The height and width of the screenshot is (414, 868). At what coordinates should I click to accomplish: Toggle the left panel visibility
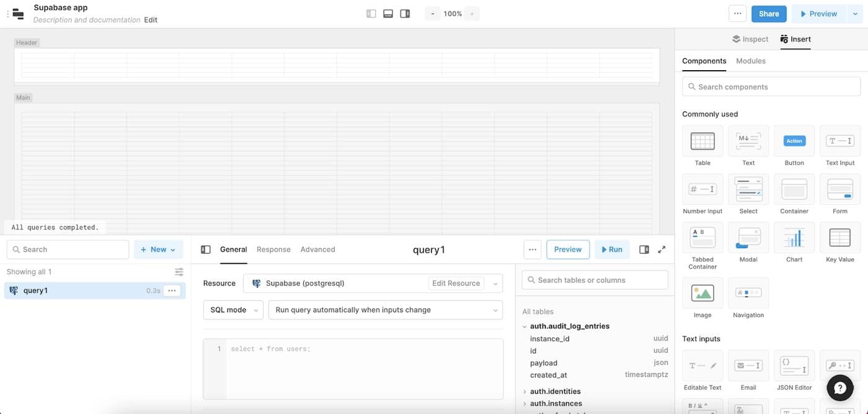coord(371,14)
